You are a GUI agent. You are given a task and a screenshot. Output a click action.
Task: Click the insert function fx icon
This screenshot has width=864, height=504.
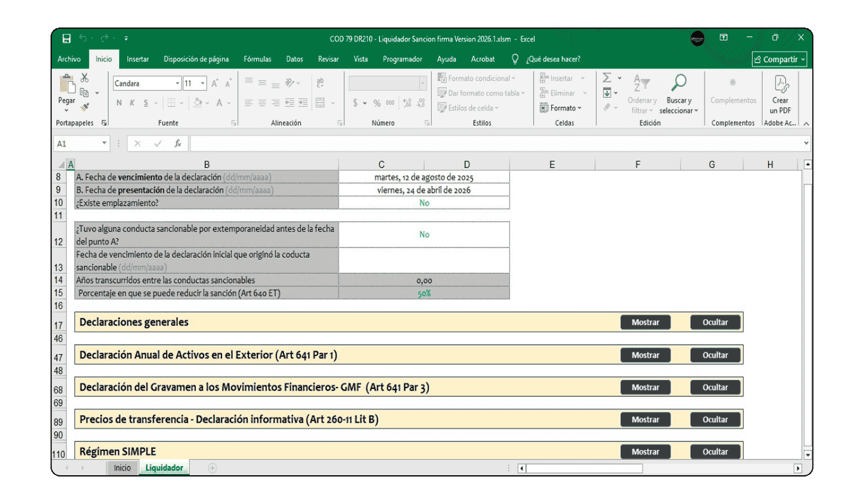[178, 144]
